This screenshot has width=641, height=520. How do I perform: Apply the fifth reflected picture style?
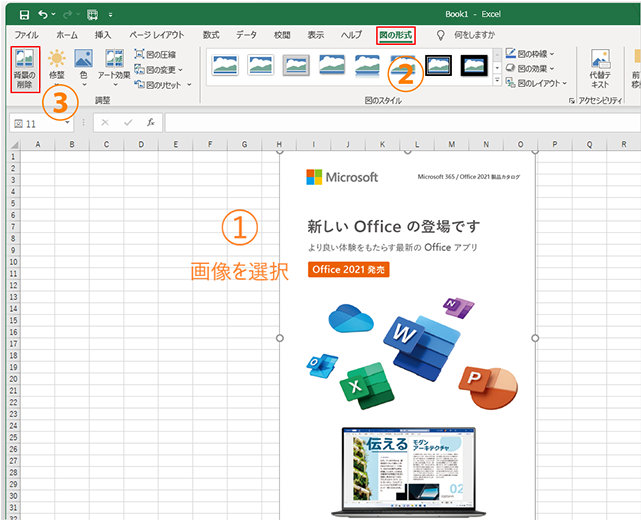click(368, 65)
